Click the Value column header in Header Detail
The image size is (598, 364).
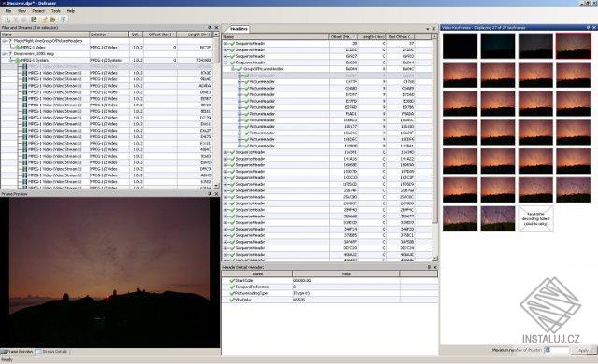point(347,273)
